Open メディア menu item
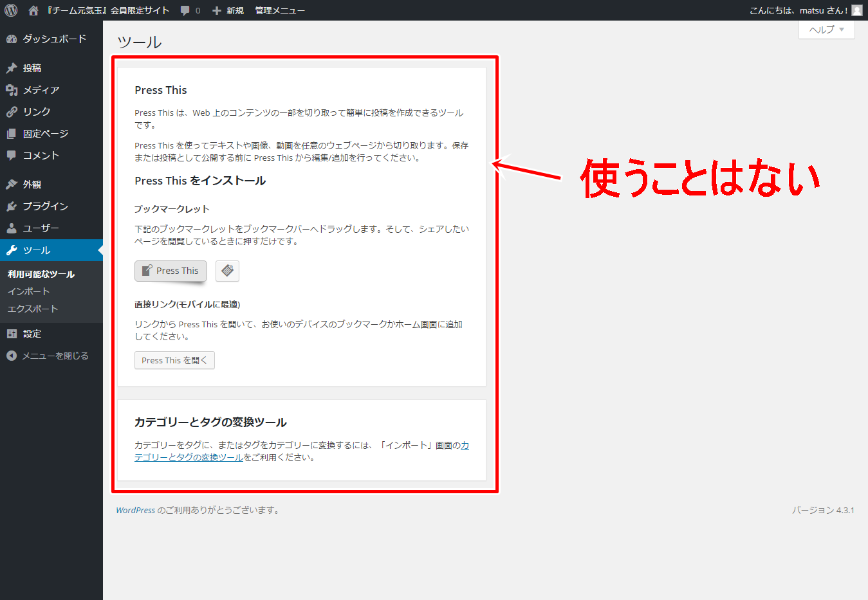Image resolution: width=868 pixels, height=600 pixels. coord(51,90)
